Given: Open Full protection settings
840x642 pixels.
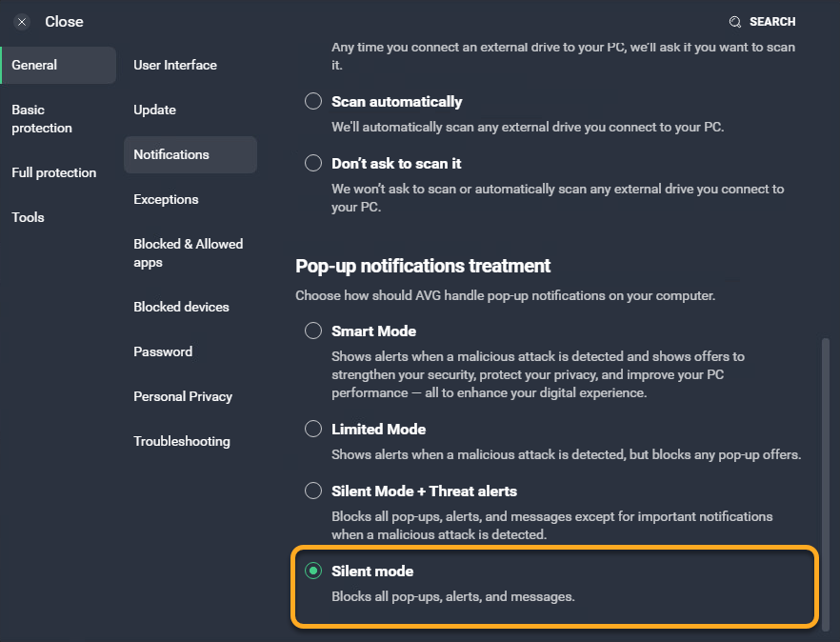Looking at the screenshot, I should pyautogui.click(x=53, y=172).
